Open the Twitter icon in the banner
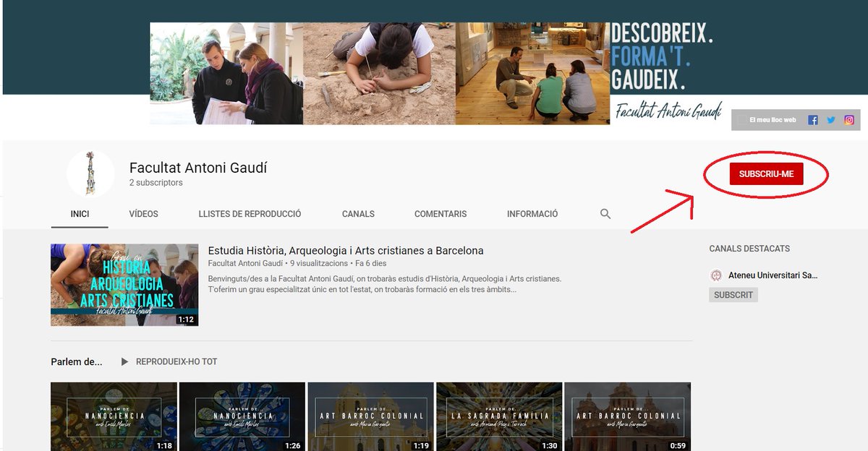The height and width of the screenshot is (451, 868). pyautogui.click(x=831, y=120)
